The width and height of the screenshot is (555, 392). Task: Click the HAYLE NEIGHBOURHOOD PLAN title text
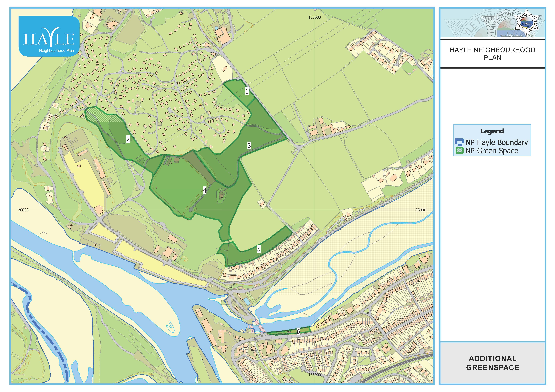click(492, 54)
